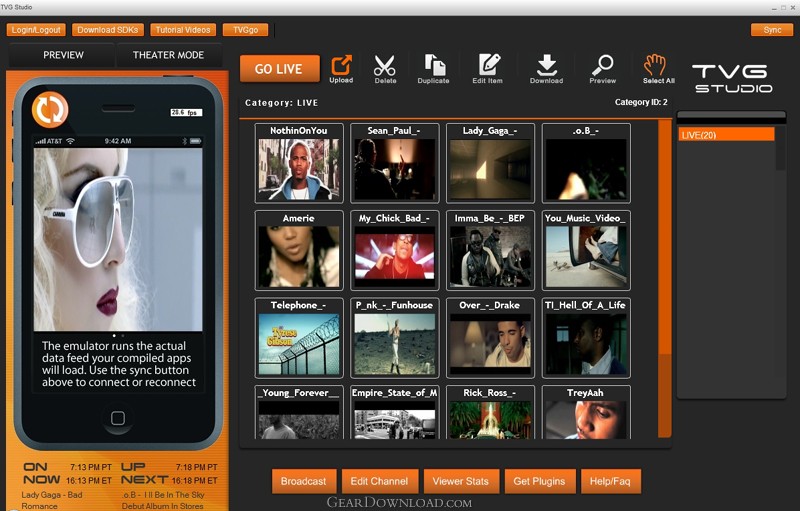Open Tutorial Videos
800x511 pixels.
[183, 30]
